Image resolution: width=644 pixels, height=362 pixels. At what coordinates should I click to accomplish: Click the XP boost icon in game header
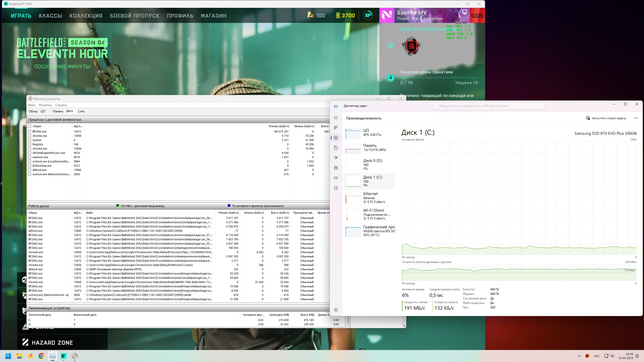pos(368,15)
